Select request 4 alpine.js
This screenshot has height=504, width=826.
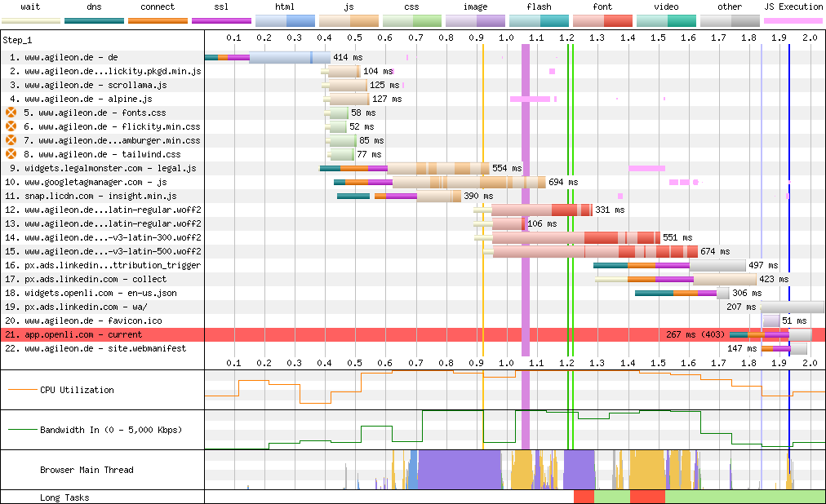tap(81, 99)
